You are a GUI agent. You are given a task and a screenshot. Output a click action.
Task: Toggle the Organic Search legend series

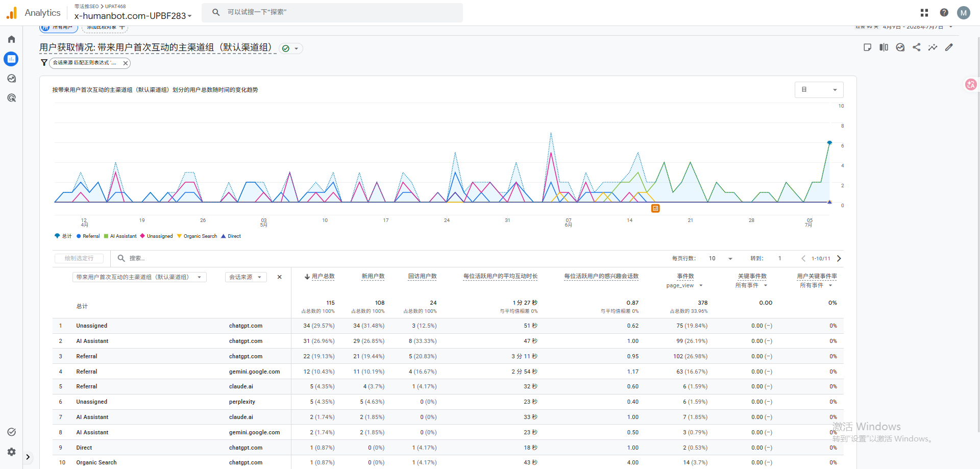tap(197, 236)
